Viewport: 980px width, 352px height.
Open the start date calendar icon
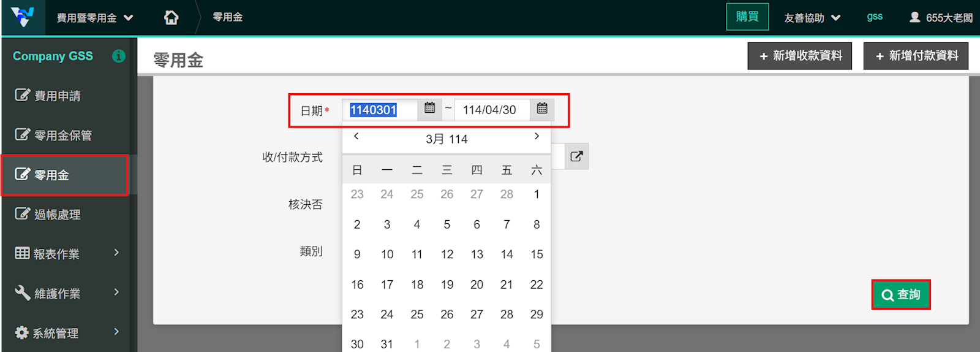tap(430, 109)
